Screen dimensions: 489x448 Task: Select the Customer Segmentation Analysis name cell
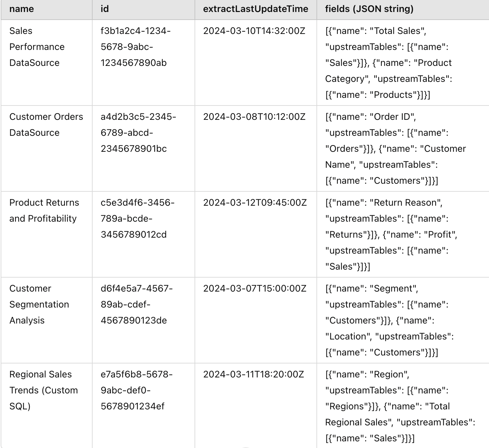39,305
